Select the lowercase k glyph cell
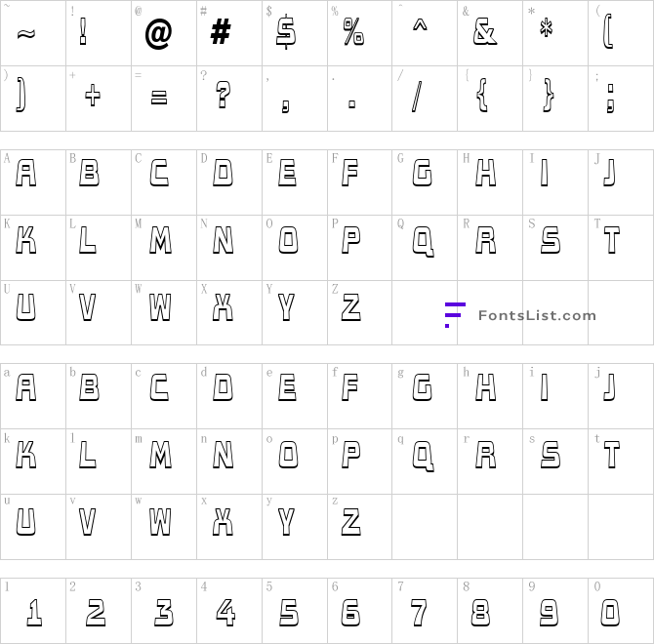This screenshot has width=654, height=644. click(x=33, y=462)
